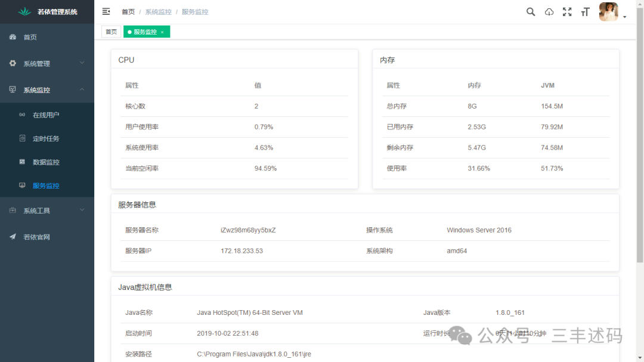Screen dimensions: 644x362
Task: Click 当前空闲率 value 94.59%
Action: pyautogui.click(x=265, y=168)
